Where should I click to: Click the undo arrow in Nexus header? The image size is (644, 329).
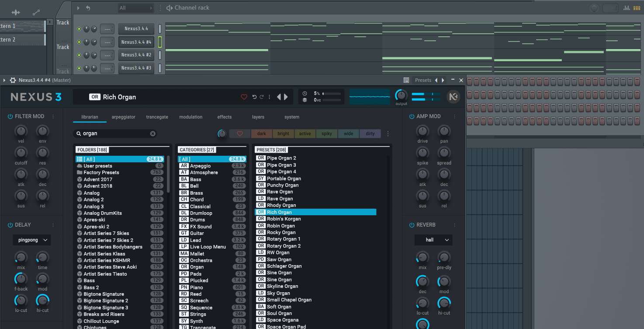pyautogui.click(x=254, y=97)
